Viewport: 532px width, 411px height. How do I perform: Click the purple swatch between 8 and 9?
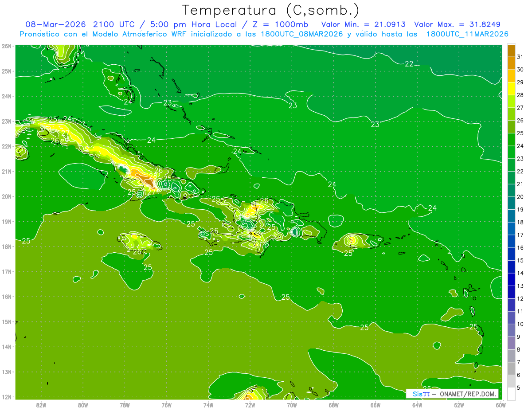tap(511, 343)
